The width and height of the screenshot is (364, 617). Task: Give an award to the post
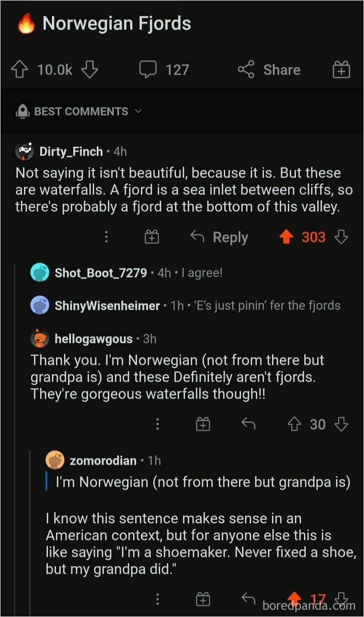(x=341, y=70)
